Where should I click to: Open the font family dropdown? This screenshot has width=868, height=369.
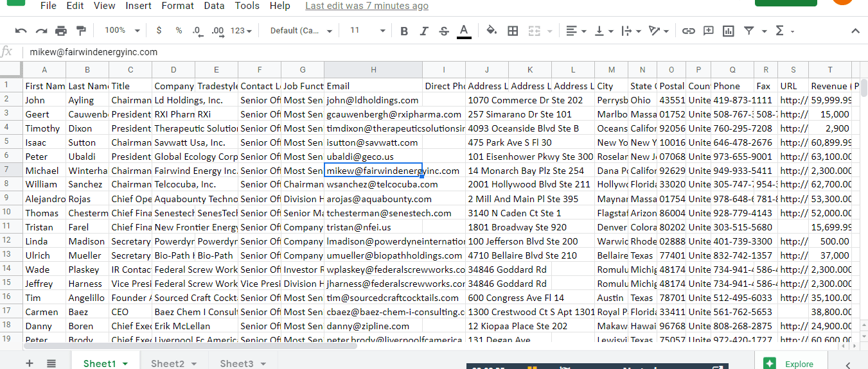pos(301,31)
